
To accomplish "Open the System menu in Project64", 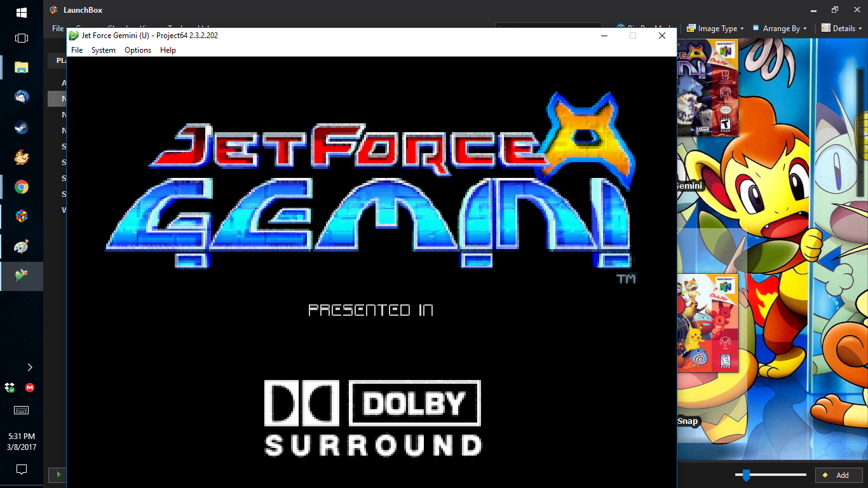I will click(104, 50).
